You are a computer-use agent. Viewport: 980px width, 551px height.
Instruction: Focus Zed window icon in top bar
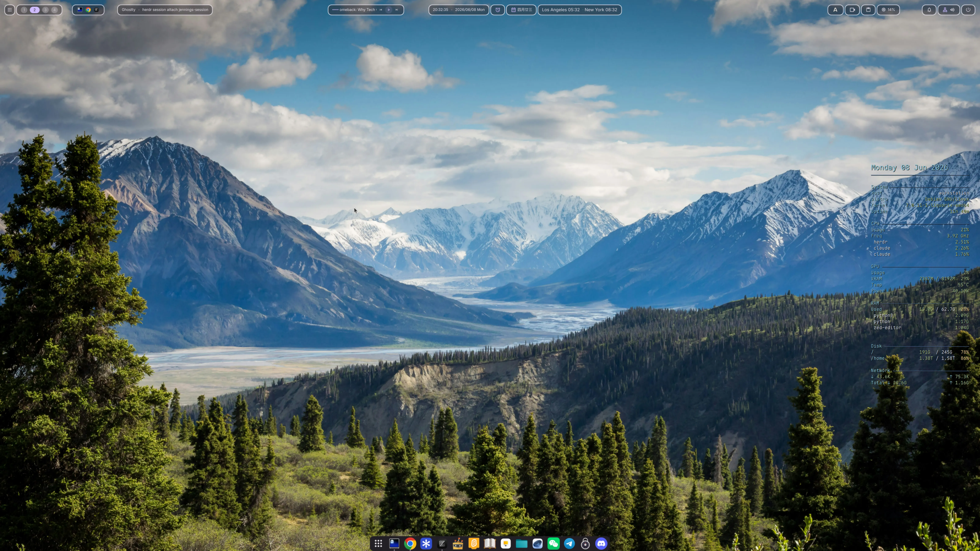(x=97, y=10)
